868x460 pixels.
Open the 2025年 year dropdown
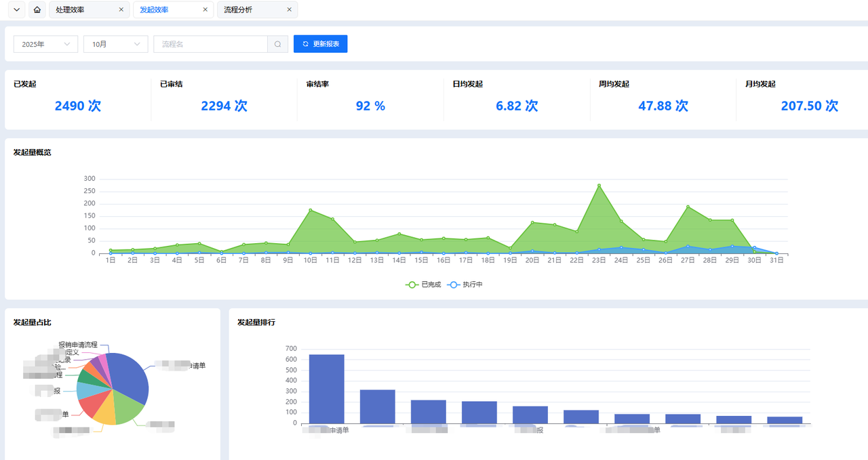(x=45, y=44)
